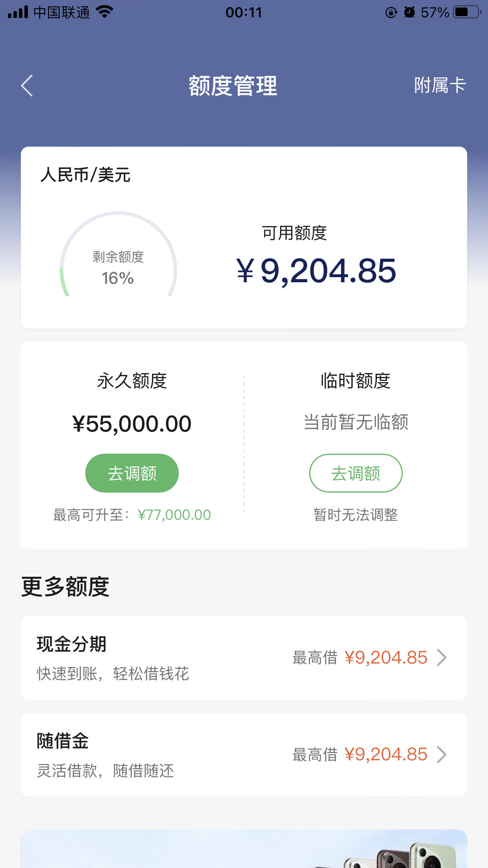Screen dimensions: 488x868
Task: Click the outlined 去调额 button for 临时额度
Action: (356, 473)
